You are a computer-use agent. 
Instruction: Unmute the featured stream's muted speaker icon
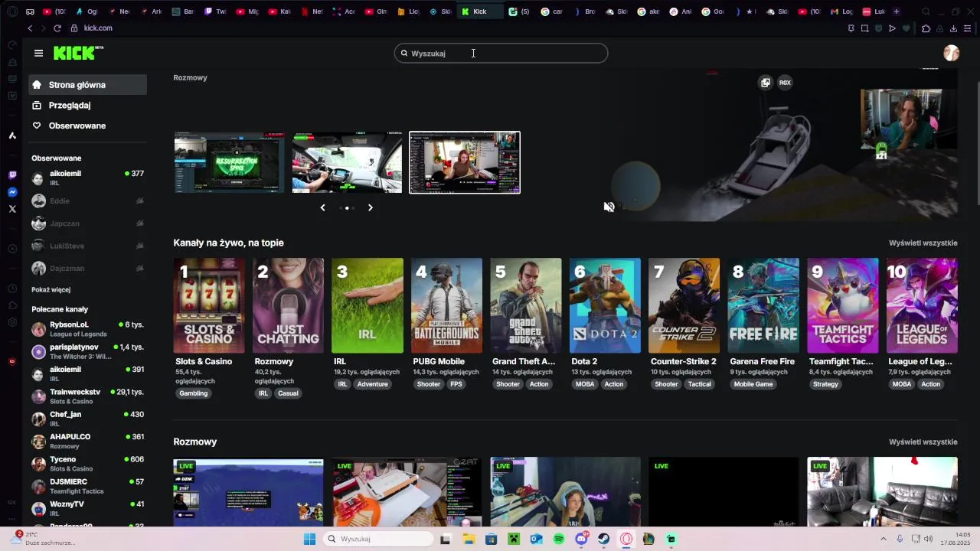tap(609, 207)
